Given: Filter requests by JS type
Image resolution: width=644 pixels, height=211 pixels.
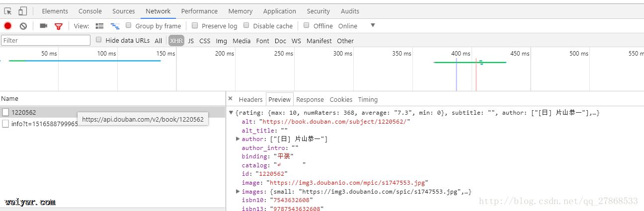Looking at the screenshot, I should [191, 41].
